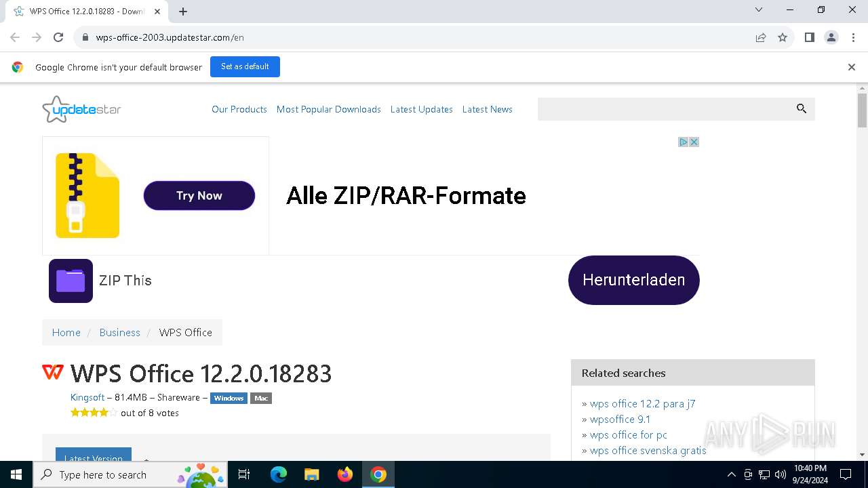Open 'wps office 12.2 para j7' search

(x=642, y=404)
